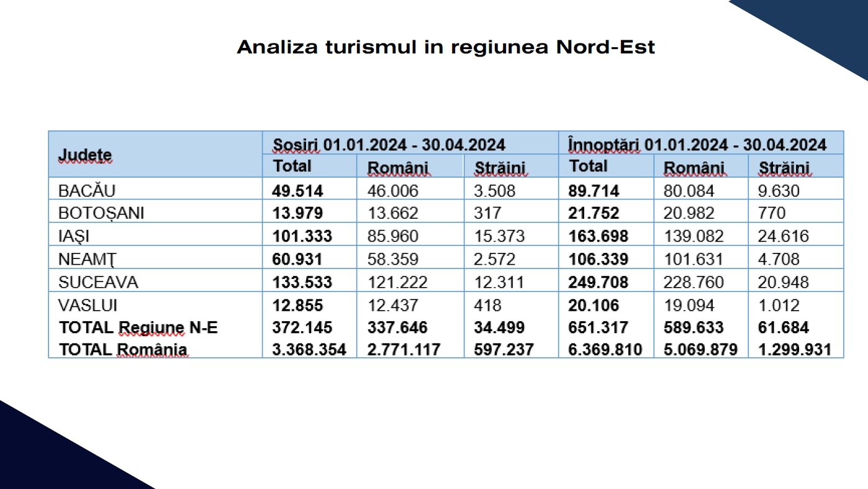Click the BOTOȘANI county cell
Screen dimensions: 868x489
101,213
